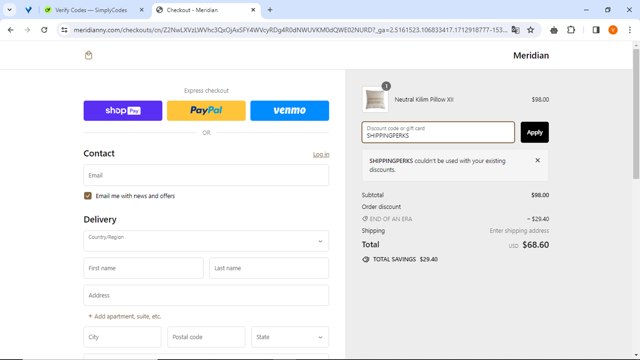Viewport: 640px width, 360px height.
Task: Click the Neutral Kilim Pillow thumbnail
Action: 375,100
